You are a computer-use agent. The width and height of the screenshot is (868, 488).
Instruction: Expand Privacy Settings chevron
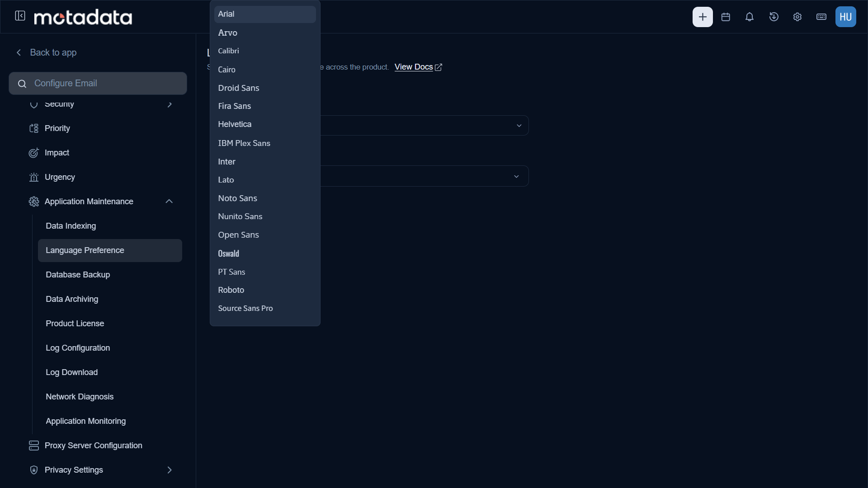click(x=170, y=470)
